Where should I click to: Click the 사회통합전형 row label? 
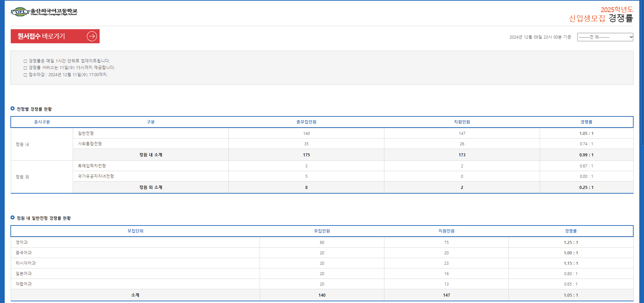[90, 144]
